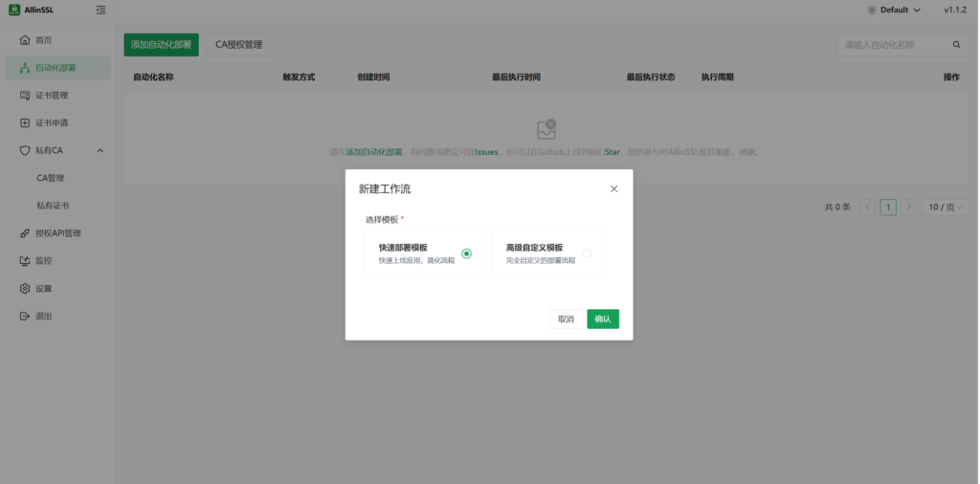Click the sun theme icon in header
This screenshot has height=484, width=980.
click(x=872, y=10)
